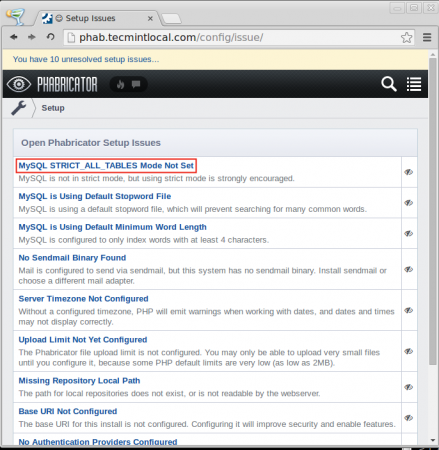Click the vertical scrollbar thumb

tap(433, 211)
